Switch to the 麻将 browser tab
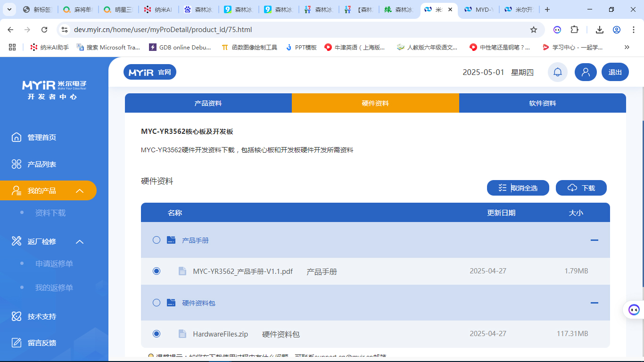The height and width of the screenshot is (362, 644). click(78, 9)
